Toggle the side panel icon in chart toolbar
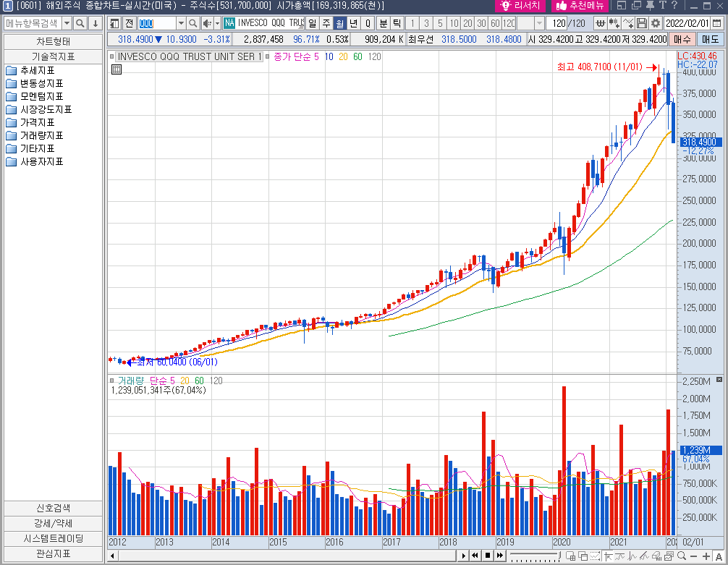Viewport: 728px width, 565px height. [x=114, y=23]
